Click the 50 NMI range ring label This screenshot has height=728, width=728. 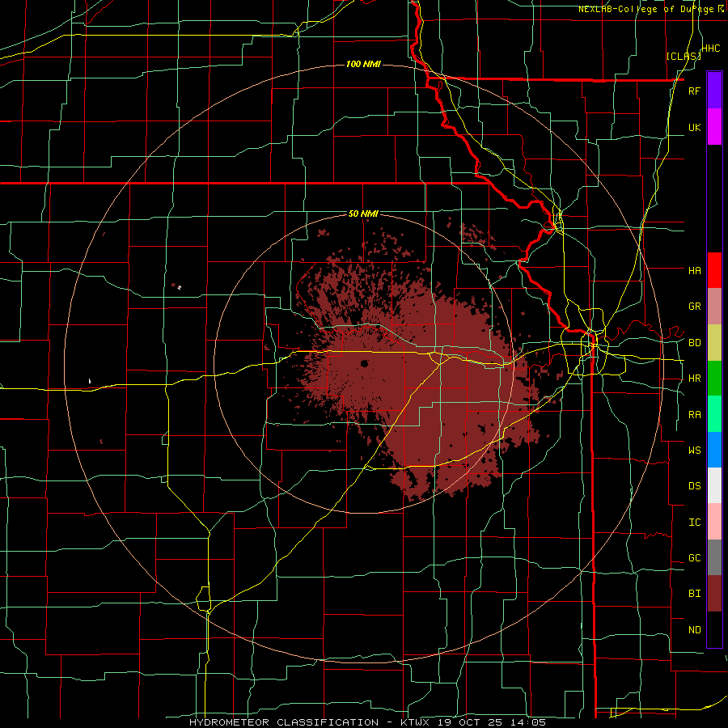click(363, 214)
